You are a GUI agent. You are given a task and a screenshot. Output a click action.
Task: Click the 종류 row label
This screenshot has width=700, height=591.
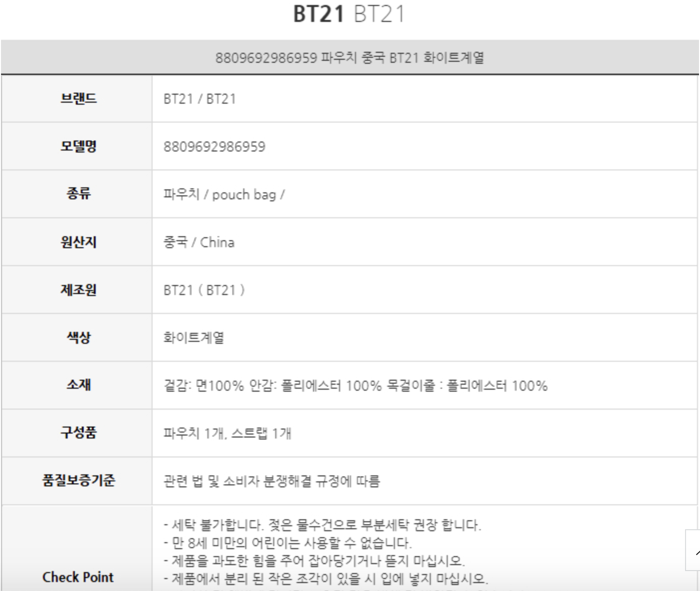(78, 194)
